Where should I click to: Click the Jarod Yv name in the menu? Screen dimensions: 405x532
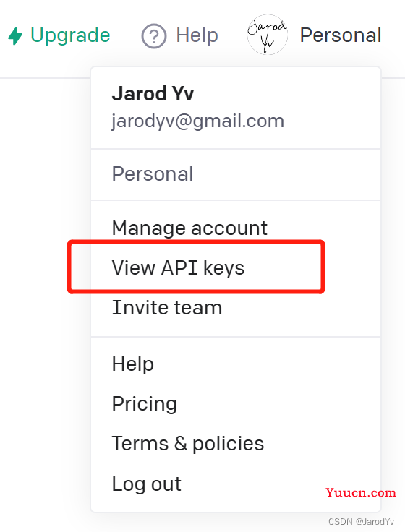(x=153, y=94)
